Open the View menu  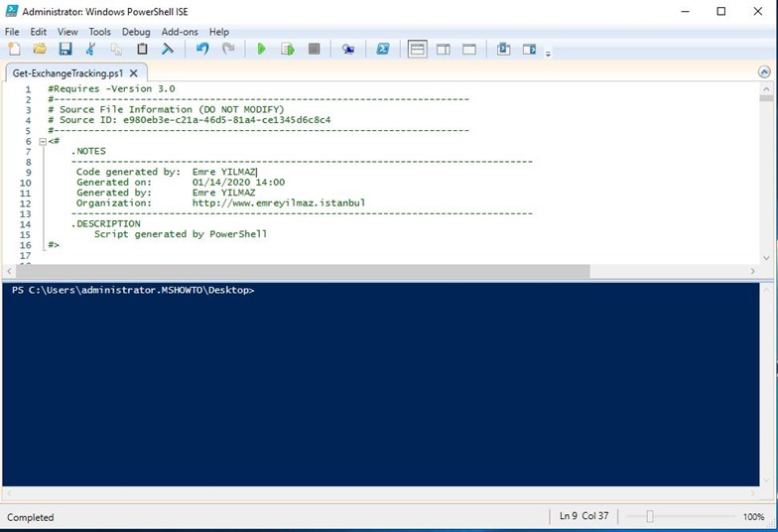(67, 32)
